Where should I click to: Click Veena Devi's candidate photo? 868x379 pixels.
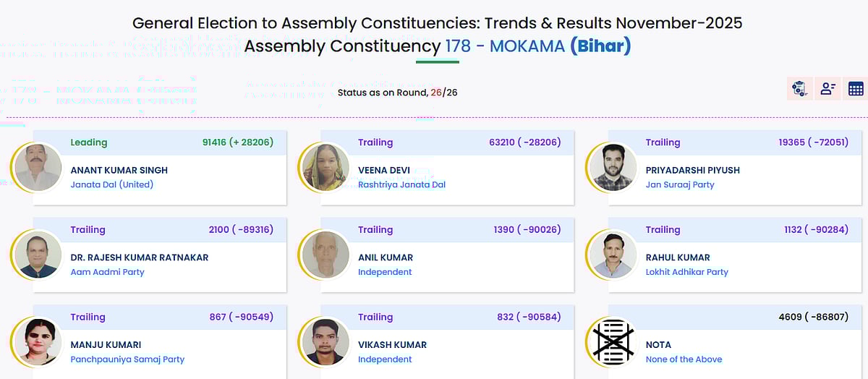click(x=325, y=167)
